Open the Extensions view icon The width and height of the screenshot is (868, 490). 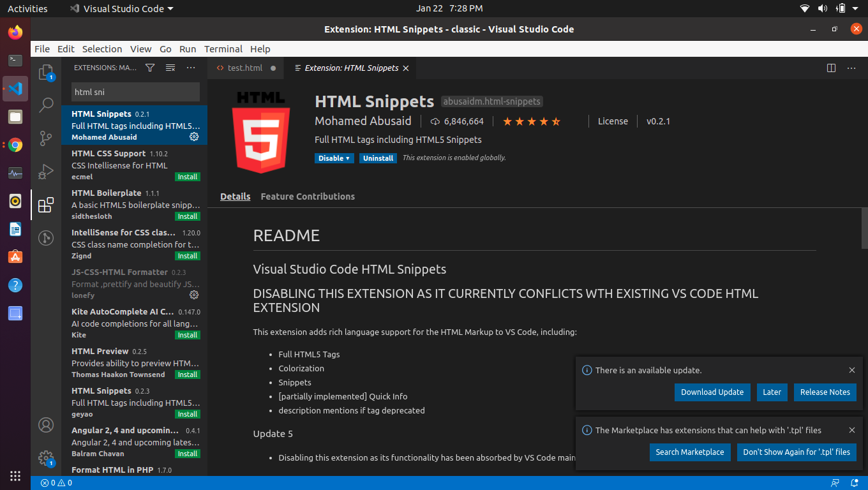[46, 205]
